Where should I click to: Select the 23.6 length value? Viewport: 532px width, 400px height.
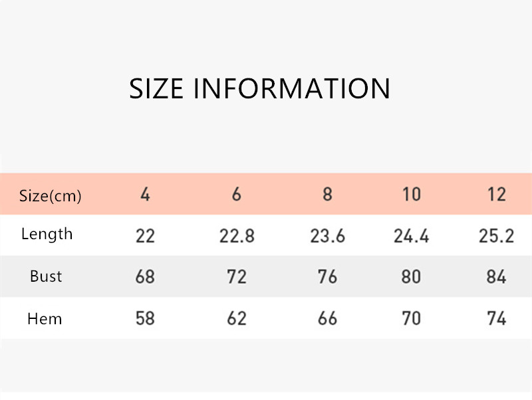click(327, 236)
